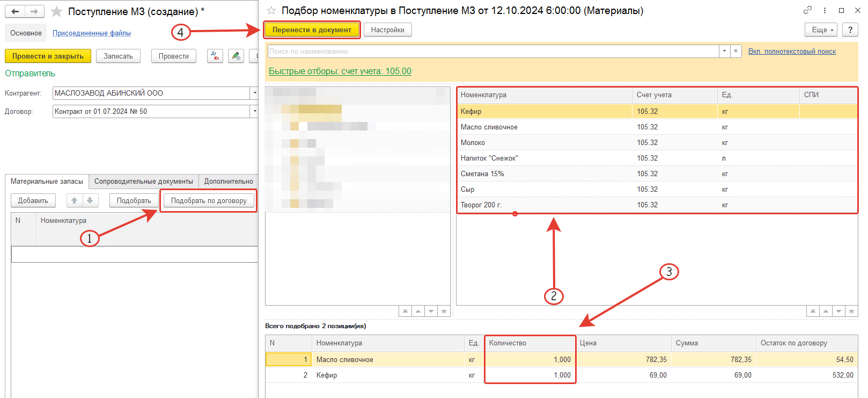Click the forward navigation arrow
Viewport: 868px width, 398px height.
(34, 11)
